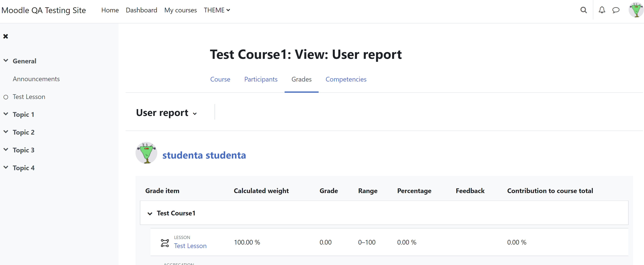This screenshot has width=644, height=265.
Task: Collapse the Topic 2 section chevron
Action: (x=6, y=132)
